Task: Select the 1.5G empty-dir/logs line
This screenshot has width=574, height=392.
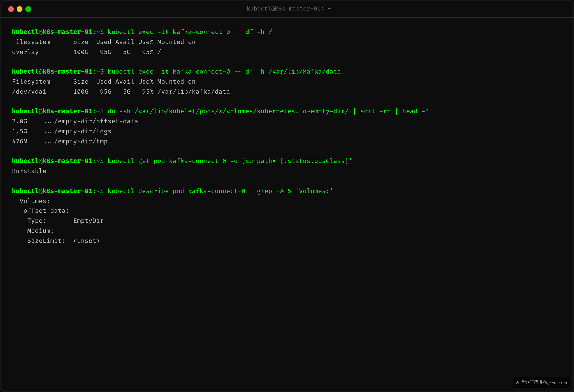Action: point(61,131)
